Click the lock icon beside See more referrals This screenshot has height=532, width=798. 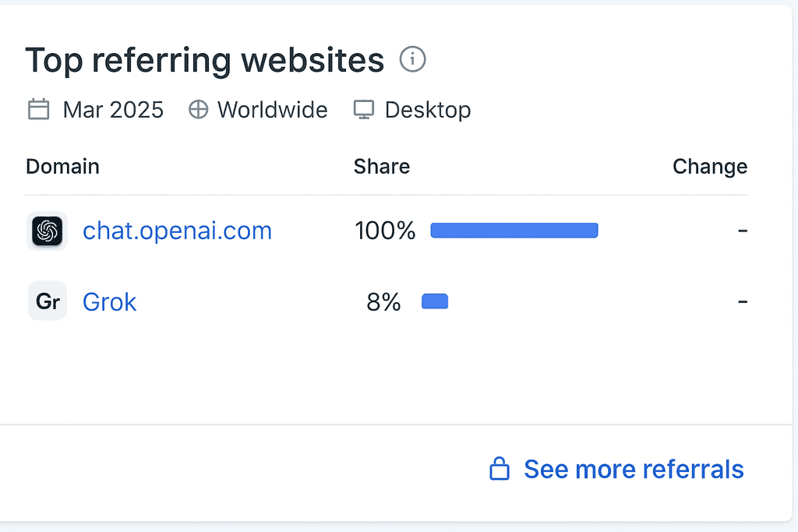(500, 468)
